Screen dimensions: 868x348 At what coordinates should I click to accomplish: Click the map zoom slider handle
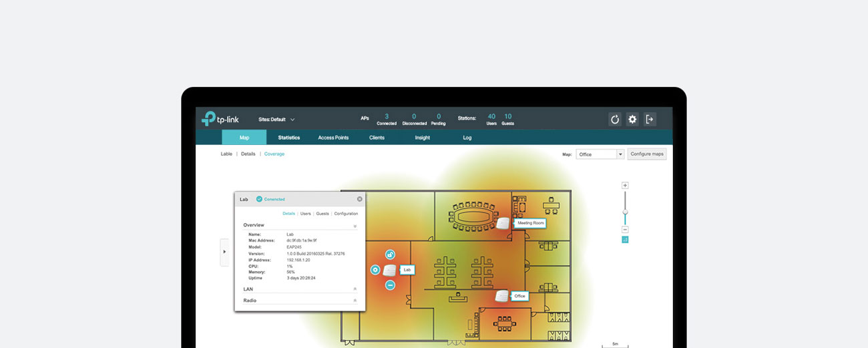tap(625, 212)
